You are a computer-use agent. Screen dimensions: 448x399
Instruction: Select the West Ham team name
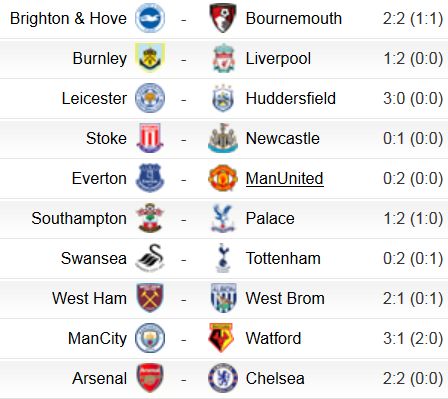(89, 298)
